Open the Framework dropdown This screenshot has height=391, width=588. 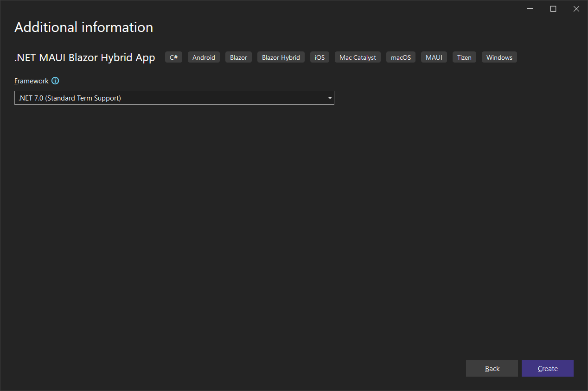pyautogui.click(x=174, y=98)
